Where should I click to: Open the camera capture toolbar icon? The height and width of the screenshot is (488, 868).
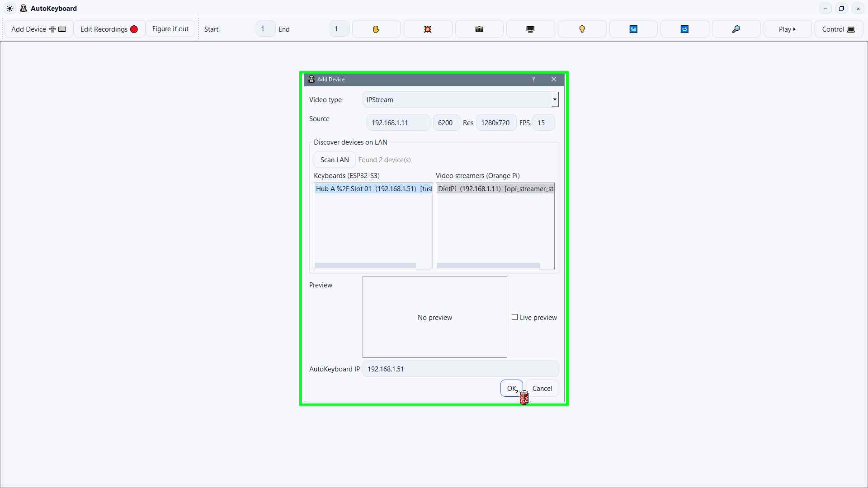tap(479, 28)
